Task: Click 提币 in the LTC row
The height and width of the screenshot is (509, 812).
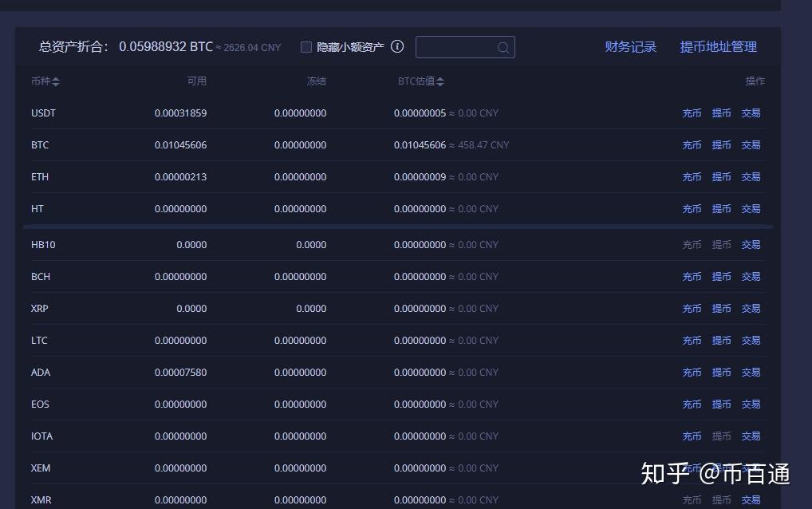Action: pyautogui.click(x=721, y=340)
